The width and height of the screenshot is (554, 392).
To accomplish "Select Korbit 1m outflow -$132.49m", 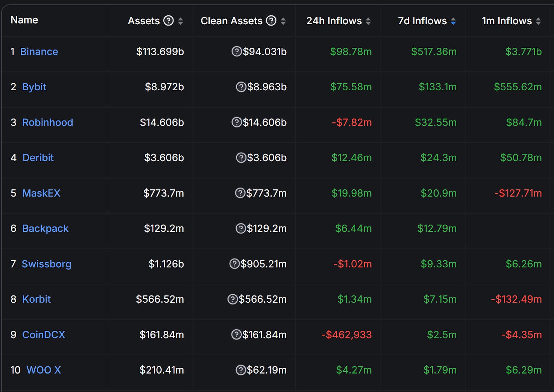I will 516,299.
